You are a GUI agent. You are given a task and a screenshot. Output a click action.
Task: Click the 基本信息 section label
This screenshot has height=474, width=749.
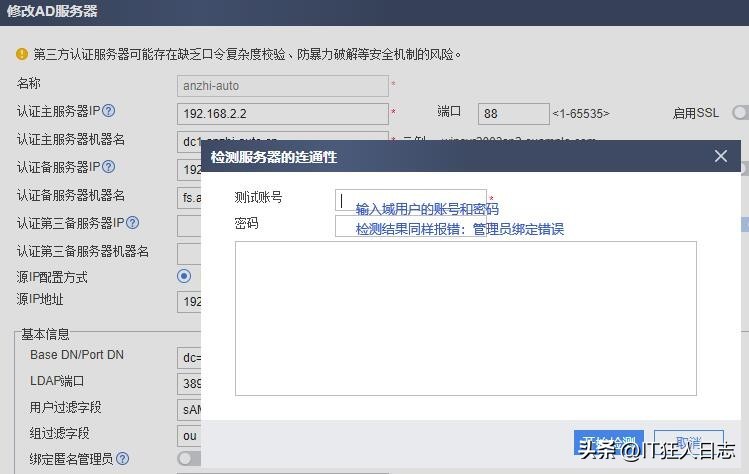[x=45, y=334]
